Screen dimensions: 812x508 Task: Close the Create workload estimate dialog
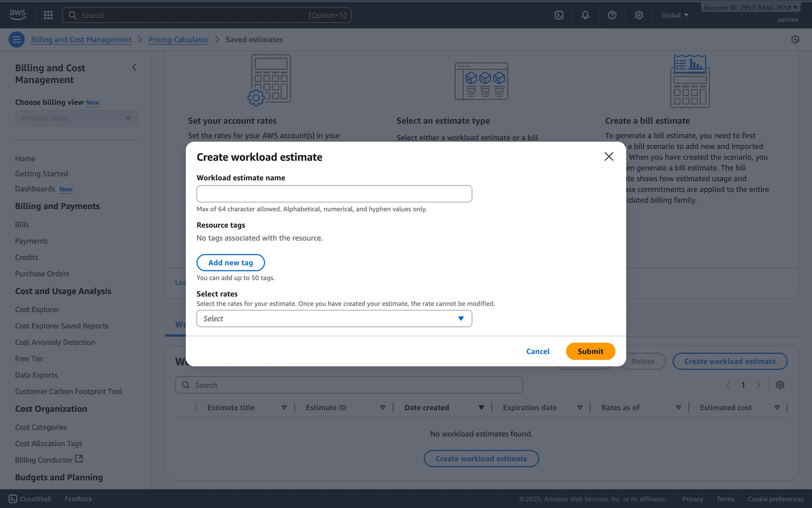pyautogui.click(x=609, y=157)
